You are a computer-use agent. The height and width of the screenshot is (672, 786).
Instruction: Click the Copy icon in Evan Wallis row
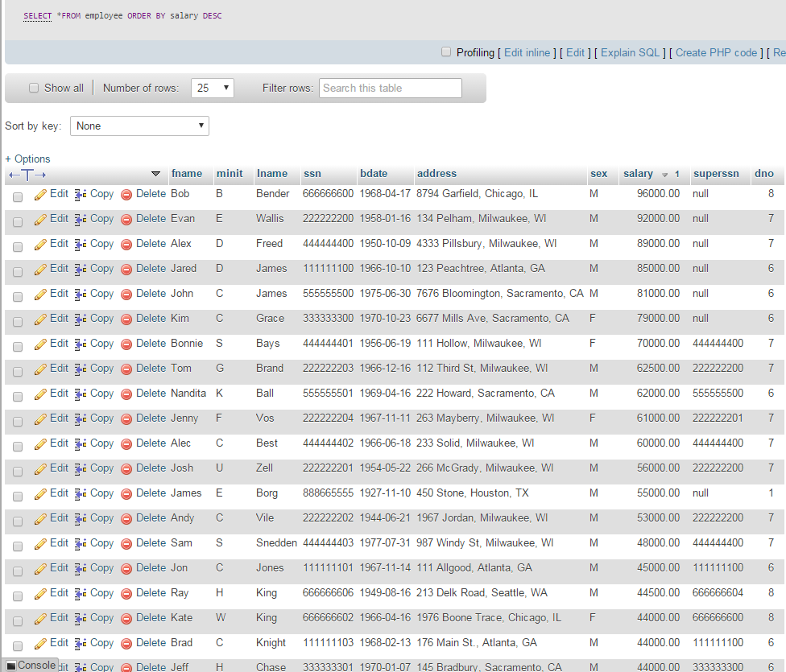pos(81,220)
